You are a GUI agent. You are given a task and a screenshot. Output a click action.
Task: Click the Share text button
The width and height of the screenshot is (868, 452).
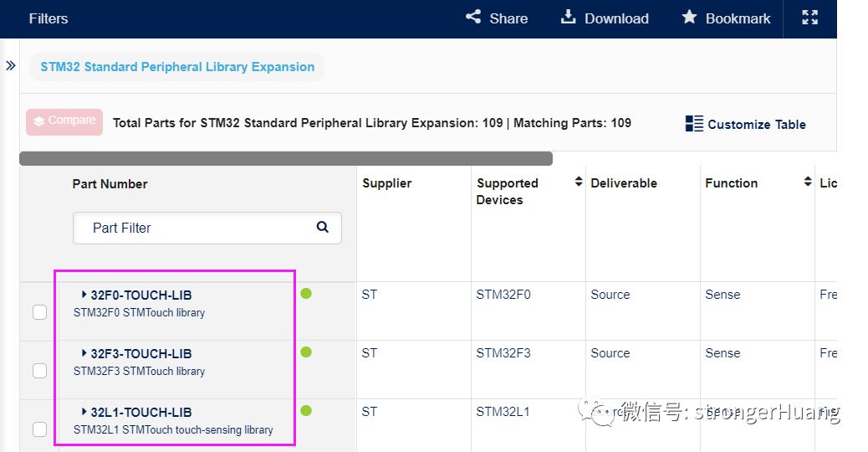pyautogui.click(x=508, y=18)
